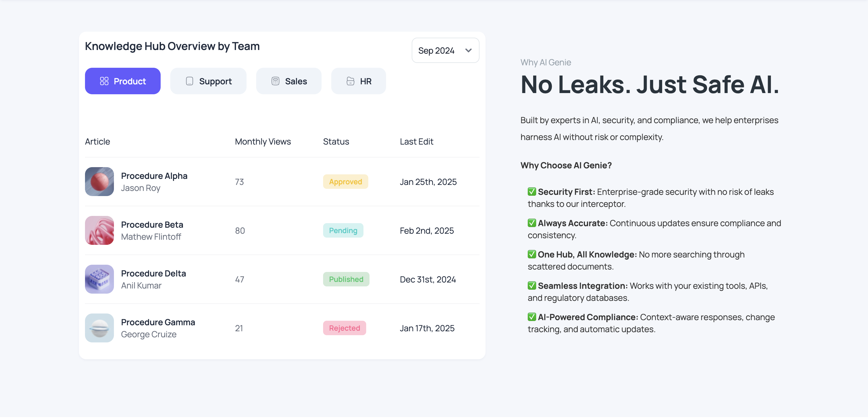Switch to the Support team tab
868x418 pixels.
point(208,81)
